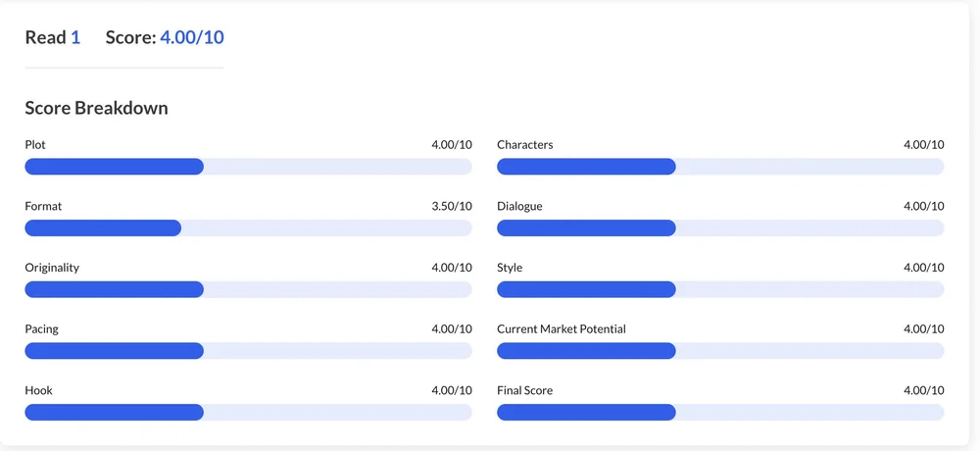Click the Format 3.50/10 score value
The image size is (980, 451).
coord(452,206)
